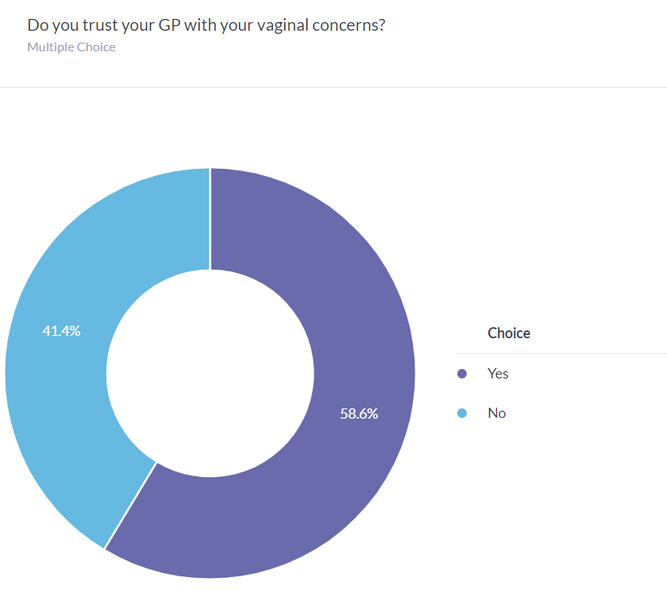Click the word concerns in the title

(343, 24)
